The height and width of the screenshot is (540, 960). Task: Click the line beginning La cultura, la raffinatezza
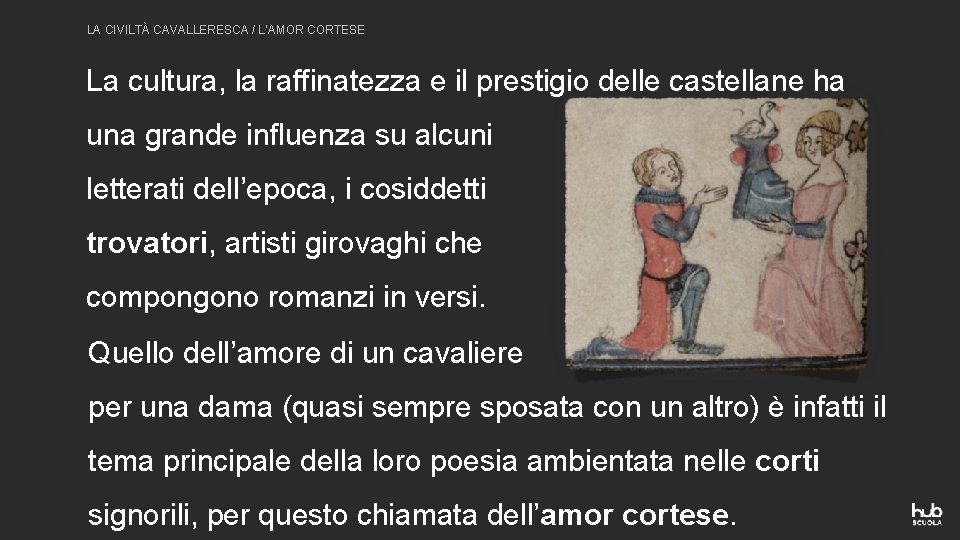click(x=465, y=81)
